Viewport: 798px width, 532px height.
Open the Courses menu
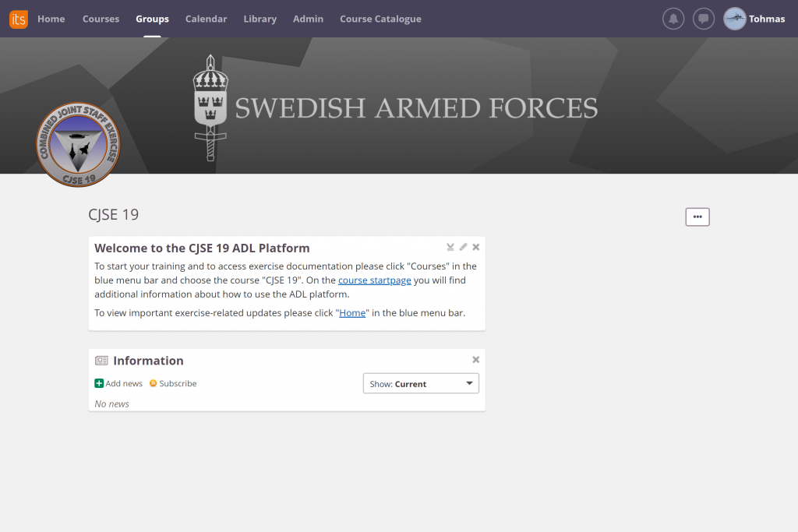(x=101, y=19)
